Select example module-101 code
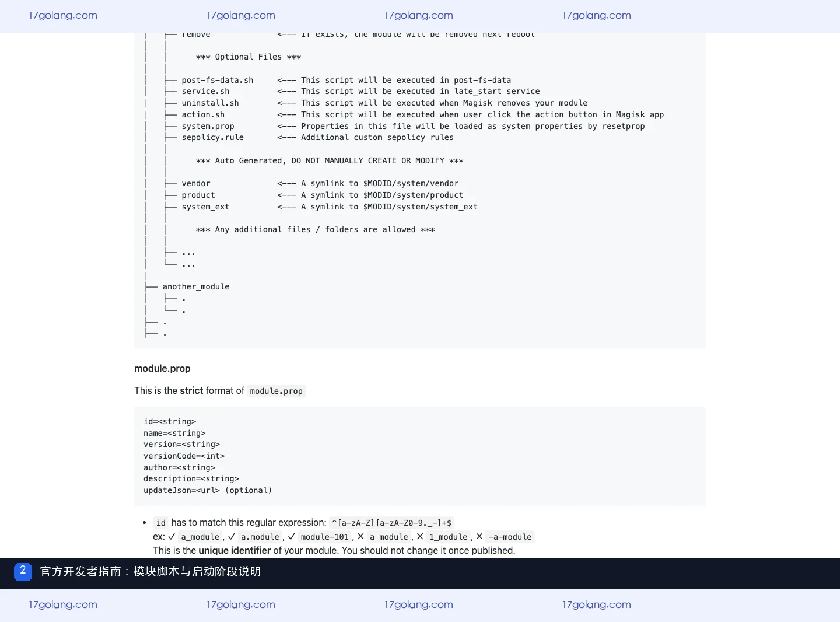Screen dimensions: 840x622 click(x=324, y=537)
